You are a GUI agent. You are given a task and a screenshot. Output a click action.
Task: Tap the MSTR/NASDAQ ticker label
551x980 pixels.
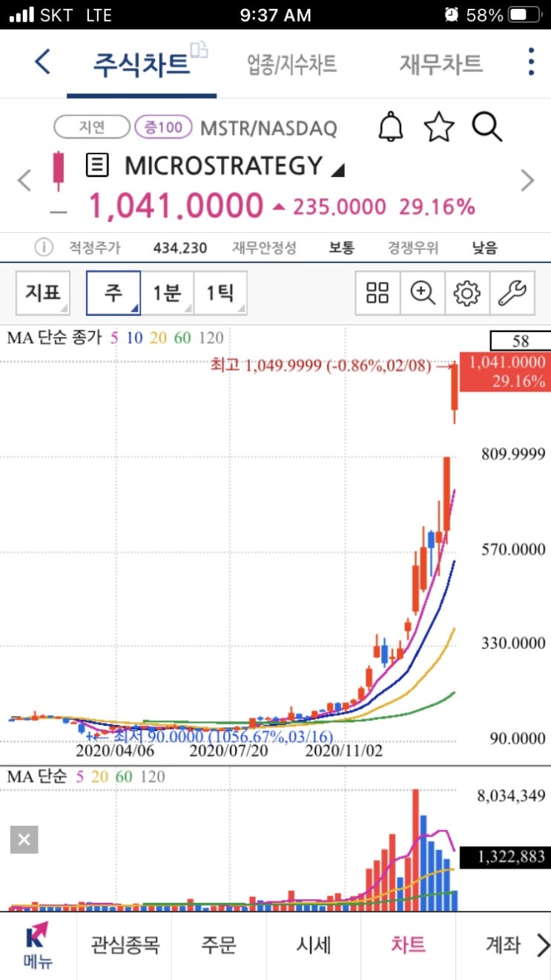[268, 128]
